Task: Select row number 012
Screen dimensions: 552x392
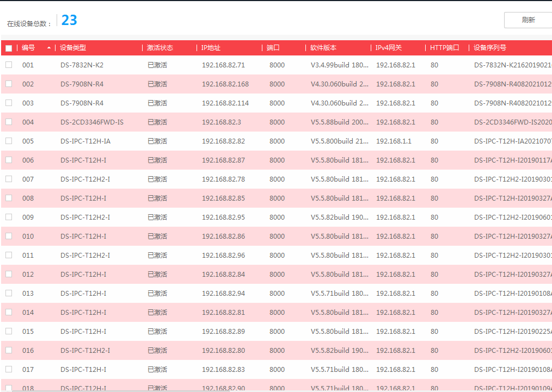Action: (x=28, y=274)
